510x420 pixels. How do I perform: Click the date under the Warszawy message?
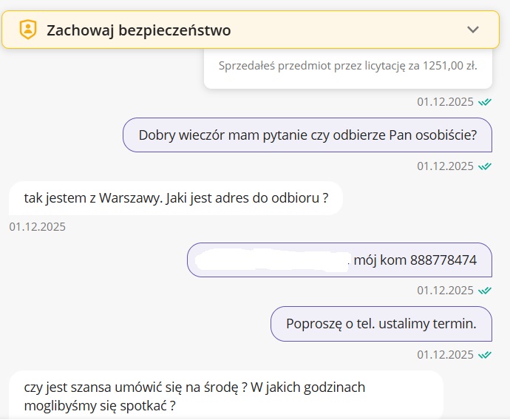(38, 227)
